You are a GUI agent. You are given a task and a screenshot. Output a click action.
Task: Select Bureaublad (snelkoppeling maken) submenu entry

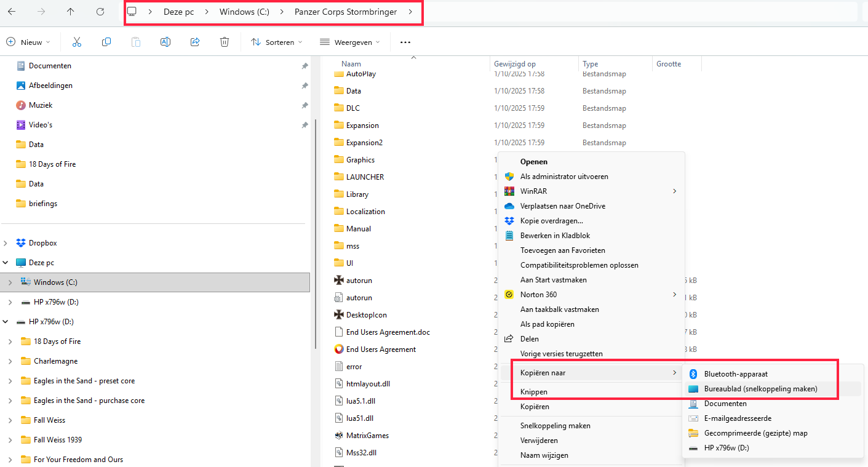pyautogui.click(x=760, y=389)
